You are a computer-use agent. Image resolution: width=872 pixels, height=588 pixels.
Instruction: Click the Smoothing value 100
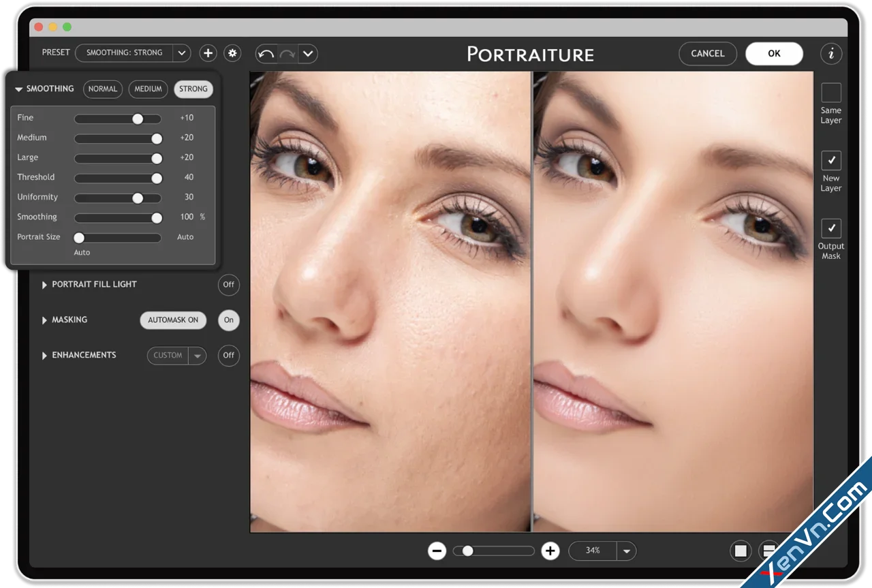[x=187, y=217]
